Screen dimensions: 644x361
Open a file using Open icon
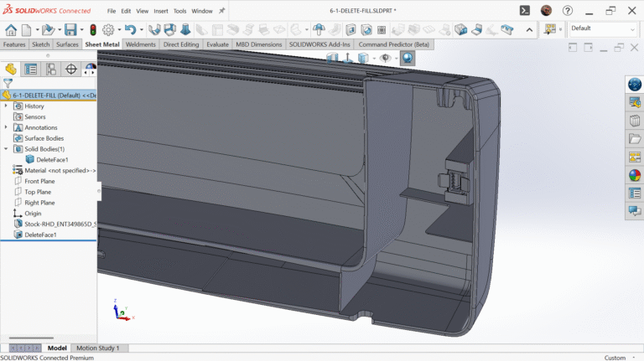pyautogui.click(x=48, y=29)
